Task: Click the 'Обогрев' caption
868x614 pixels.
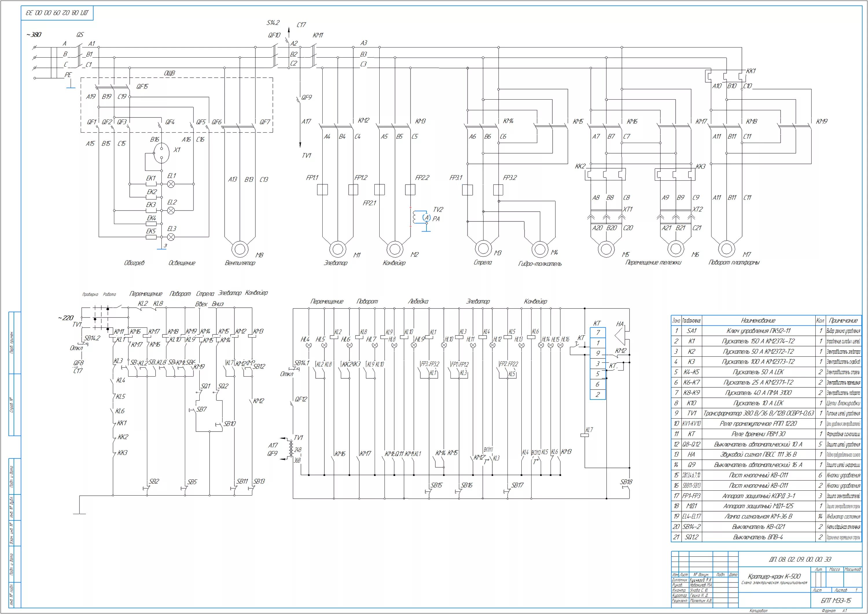Action: [x=134, y=263]
